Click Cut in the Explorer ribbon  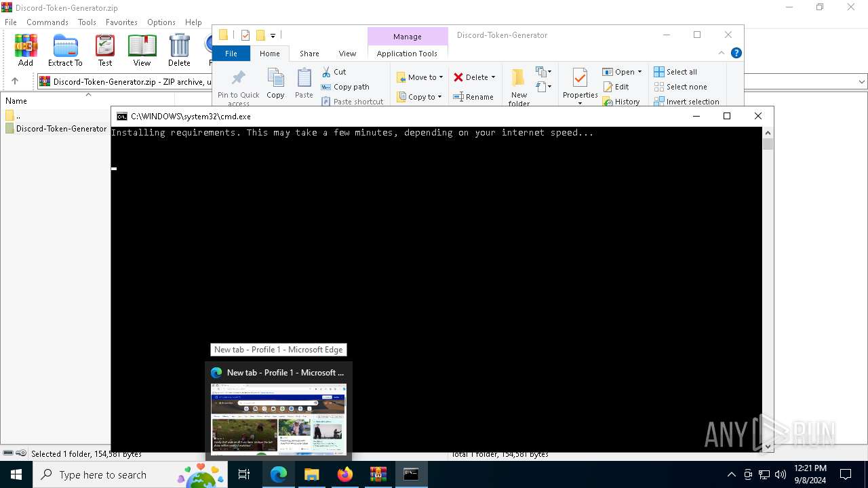(x=334, y=72)
